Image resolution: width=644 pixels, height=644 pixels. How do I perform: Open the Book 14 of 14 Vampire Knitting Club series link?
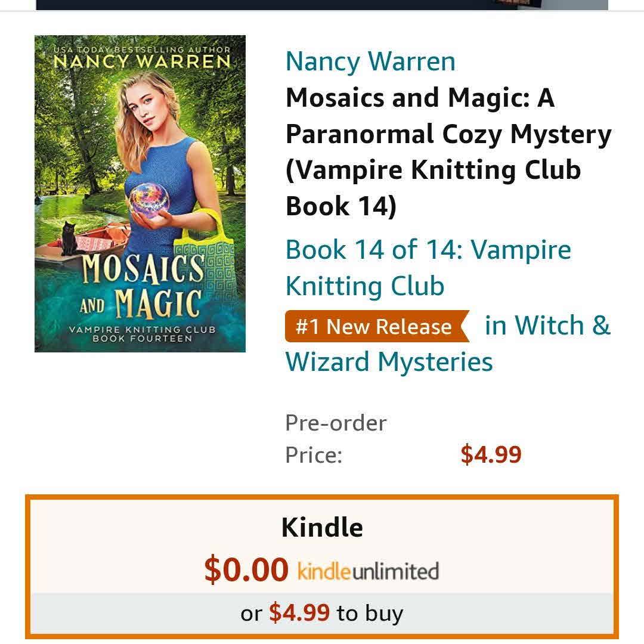click(428, 268)
